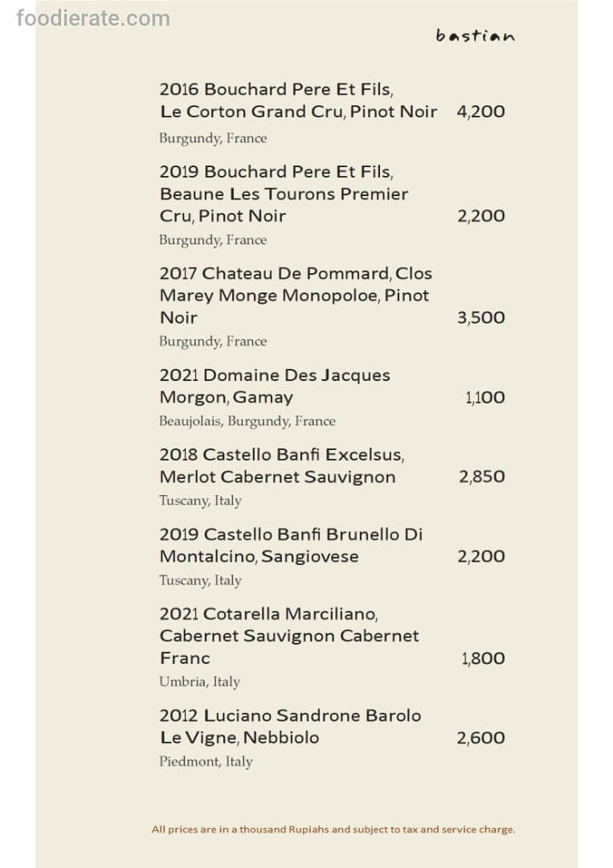613x868 pixels.
Task: Click the Piedmont, Italy region label
Action: (206, 762)
